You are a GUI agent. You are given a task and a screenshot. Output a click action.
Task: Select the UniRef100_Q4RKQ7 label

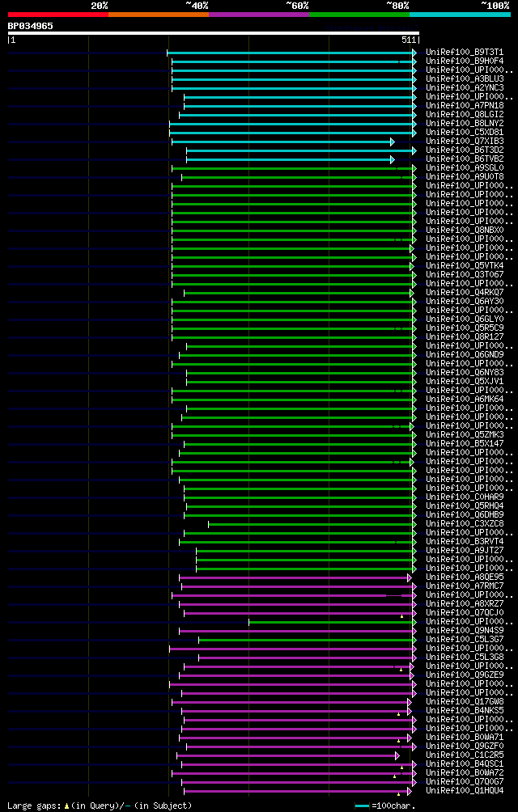(x=465, y=293)
